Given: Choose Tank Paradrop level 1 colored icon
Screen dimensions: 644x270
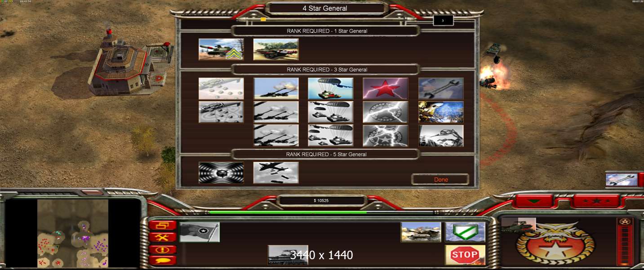Looking at the screenshot, I should click(331, 89).
